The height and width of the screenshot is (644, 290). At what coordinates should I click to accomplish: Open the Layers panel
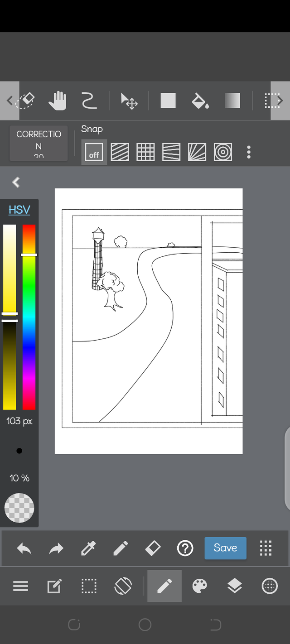(234, 586)
